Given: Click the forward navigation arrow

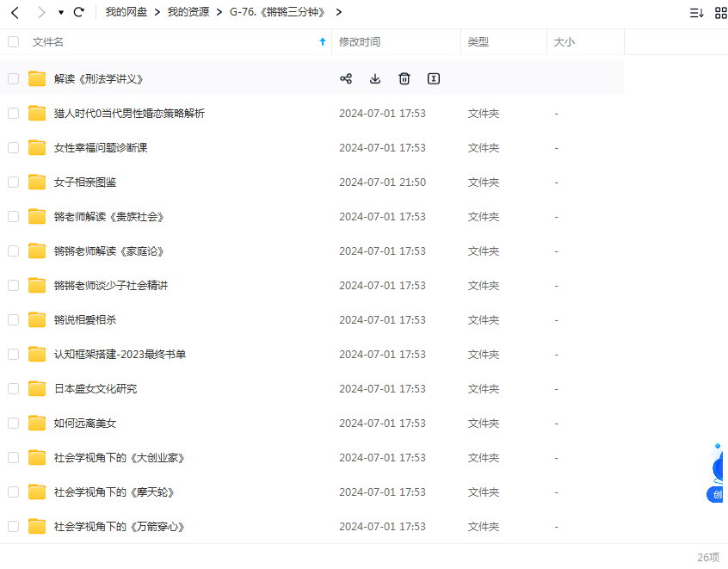Looking at the screenshot, I should pos(40,12).
